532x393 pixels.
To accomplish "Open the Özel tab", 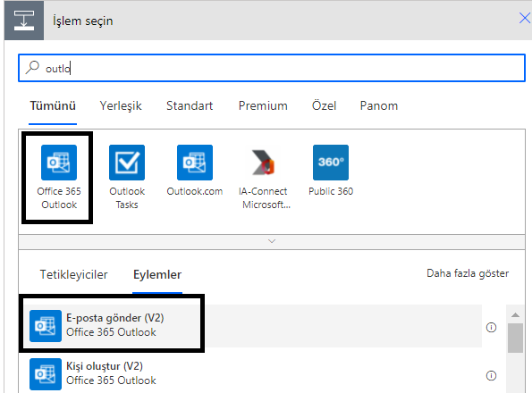I will point(324,105).
